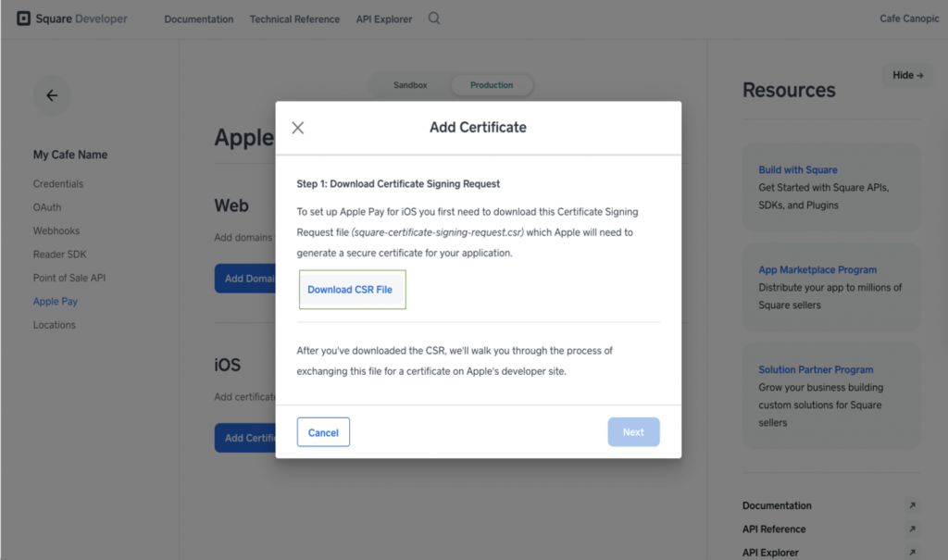The image size is (948, 560).
Task: Hide the Resources panel
Action: 907,76
